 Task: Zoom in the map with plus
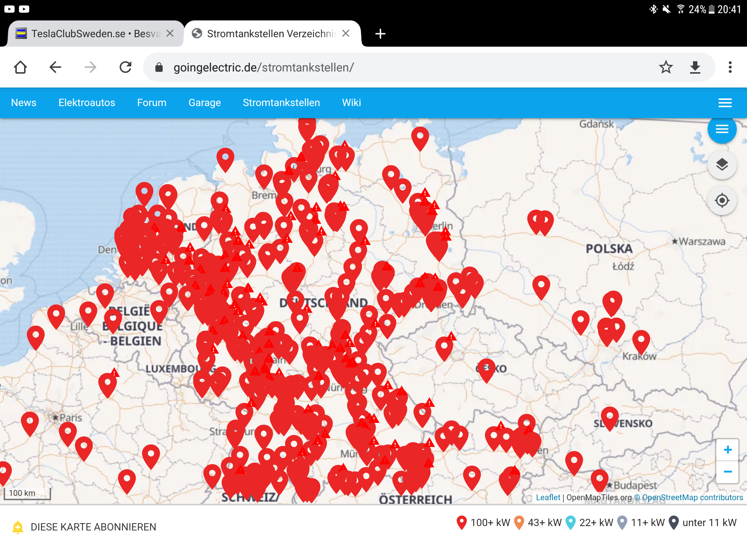[x=728, y=450]
